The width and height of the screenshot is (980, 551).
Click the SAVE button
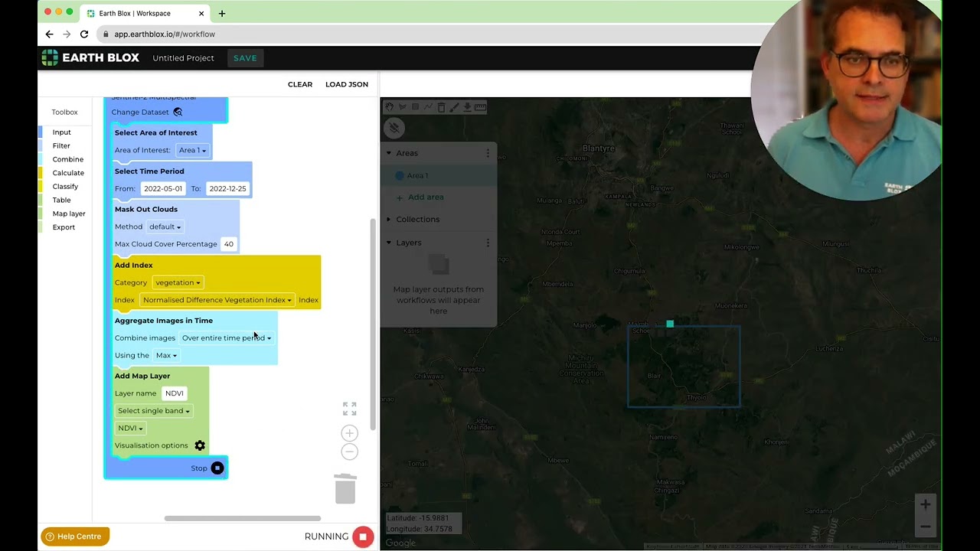pos(245,58)
